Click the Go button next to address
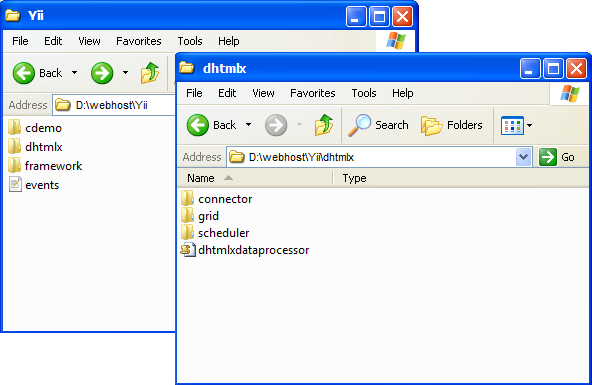Viewport: 592px width, 385px height. click(x=557, y=157)
